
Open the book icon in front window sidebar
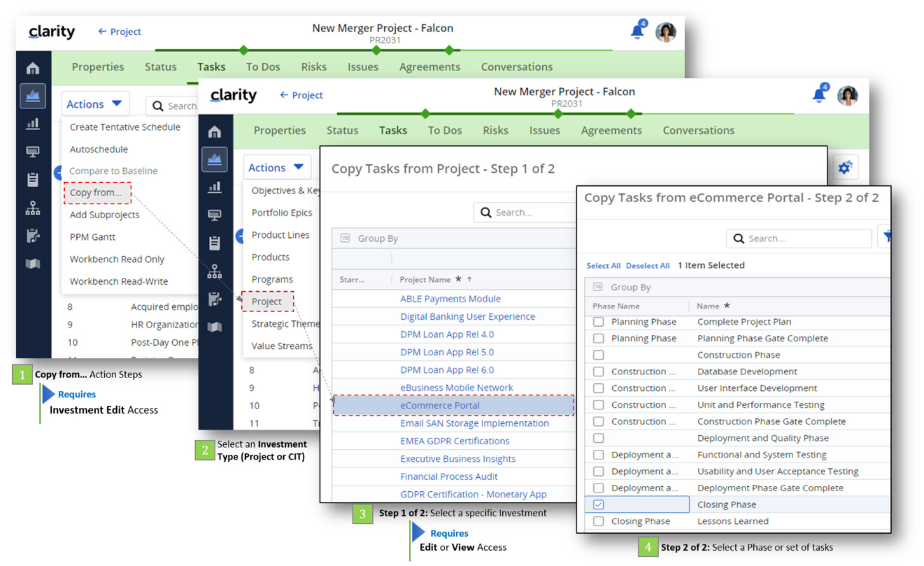pyautogui.click(x=215, y=327)
